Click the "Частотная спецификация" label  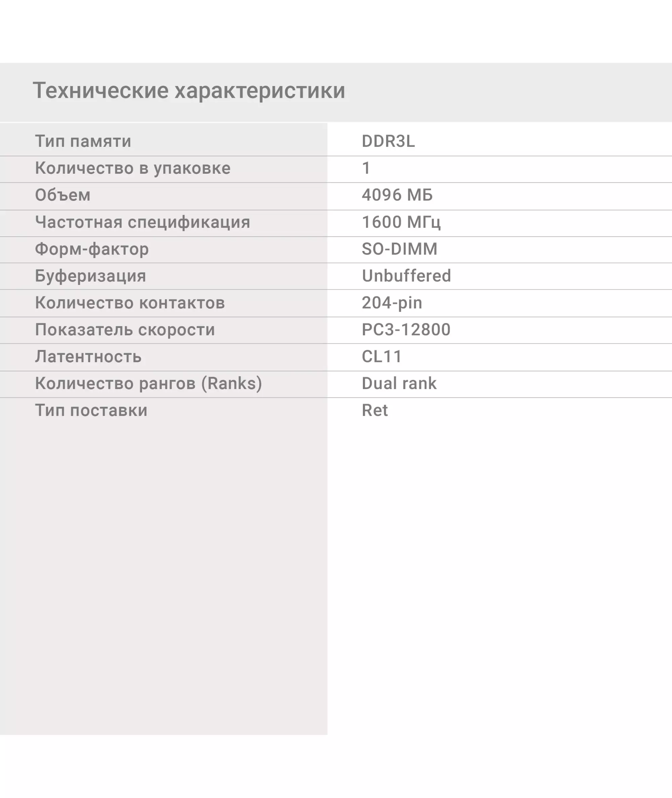pyautogui.click(x=142, y=222)
